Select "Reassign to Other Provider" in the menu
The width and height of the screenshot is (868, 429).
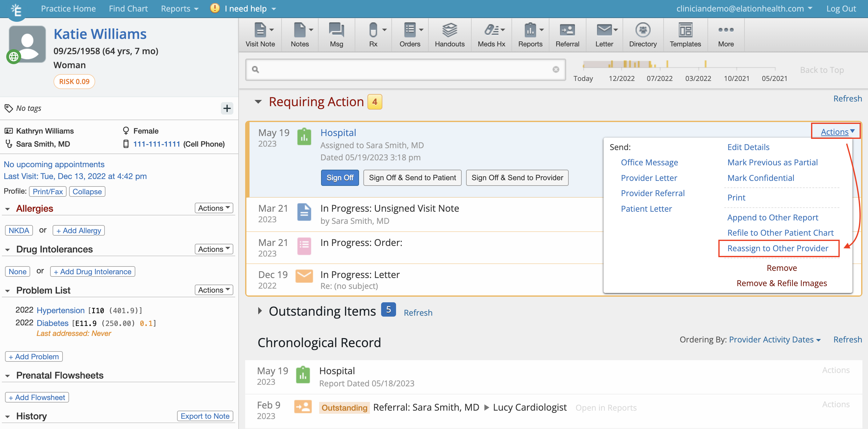pyautogui.click(x=778, y=248)
